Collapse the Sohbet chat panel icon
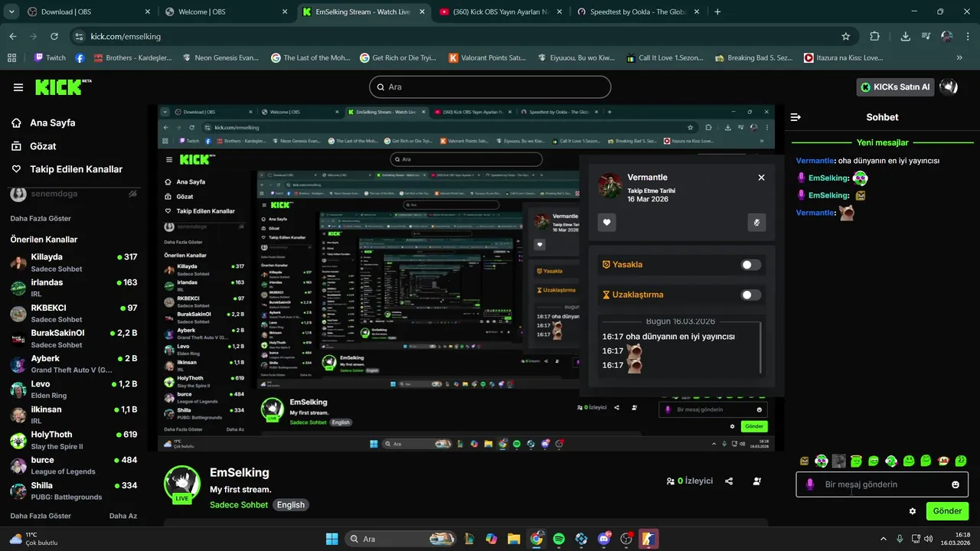980x551 pixels. tap(795, 117)
